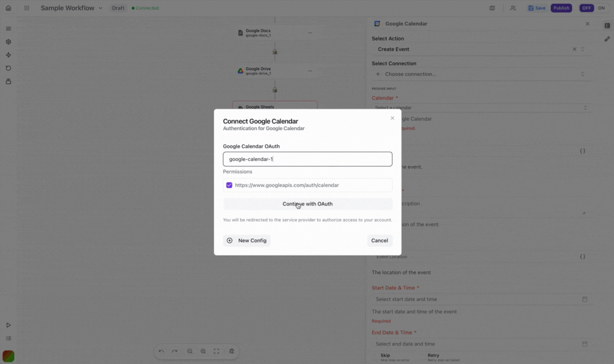Open the table view icon in right panel
614x364 pixels.
607,25
